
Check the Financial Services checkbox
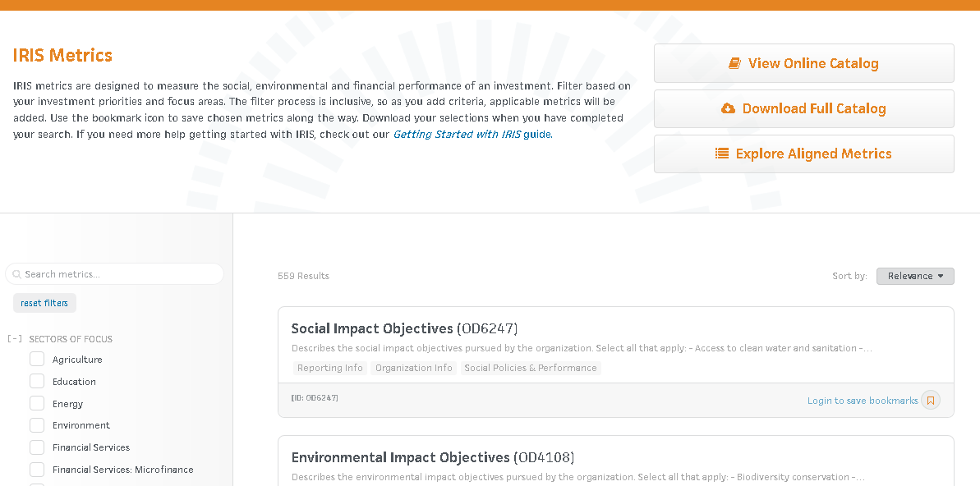coord(37,447)
